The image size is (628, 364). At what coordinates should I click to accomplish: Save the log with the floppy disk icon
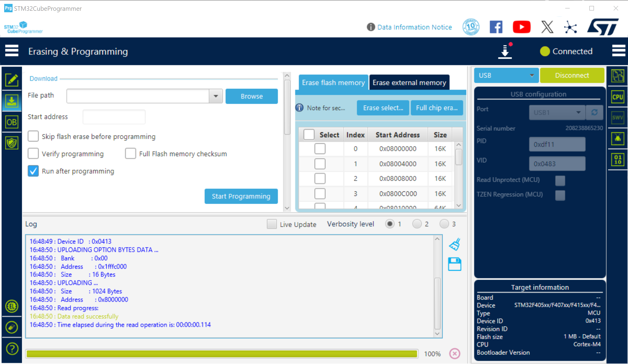tap(455, 264)
